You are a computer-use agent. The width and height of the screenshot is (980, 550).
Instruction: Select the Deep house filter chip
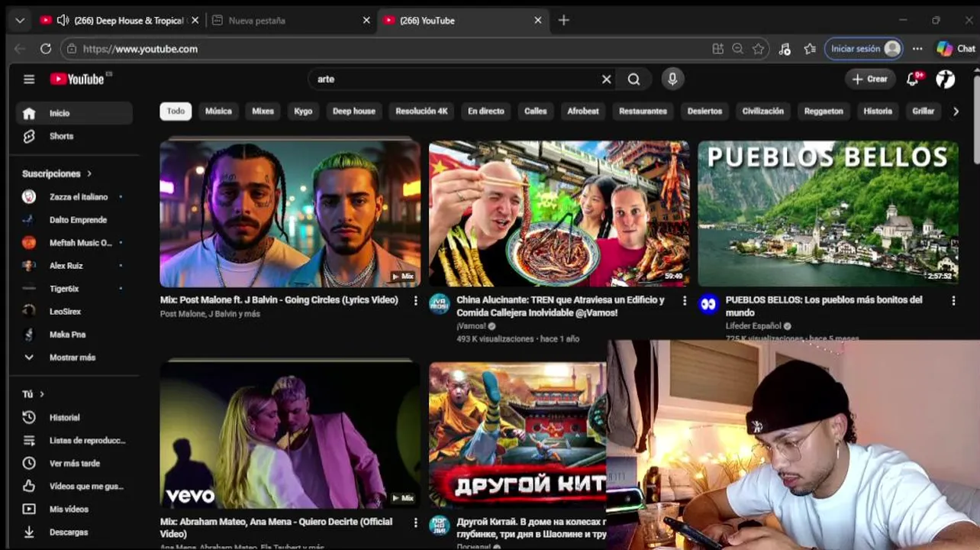click(x=354, y=112)
